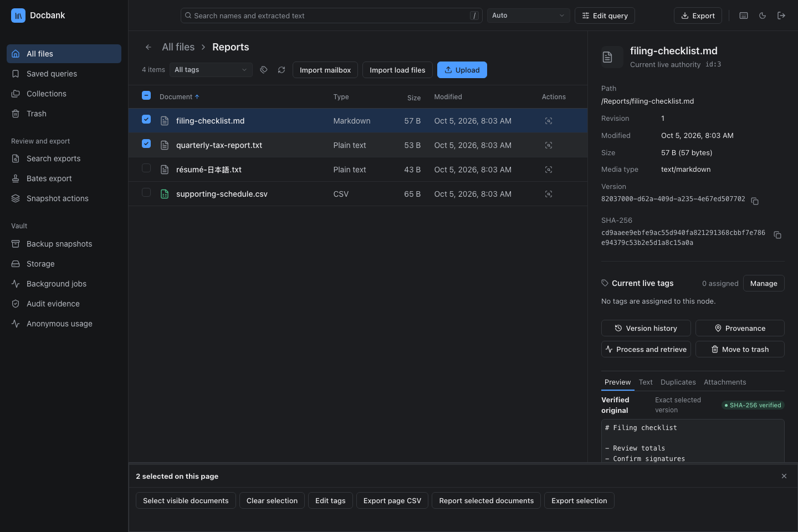The width and height of the screenshot is (798, 532).
Task: Select the Preview tab
Action: point(617,382)
